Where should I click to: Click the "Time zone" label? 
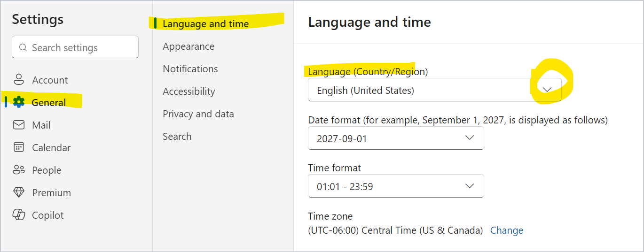pos(330,216)
